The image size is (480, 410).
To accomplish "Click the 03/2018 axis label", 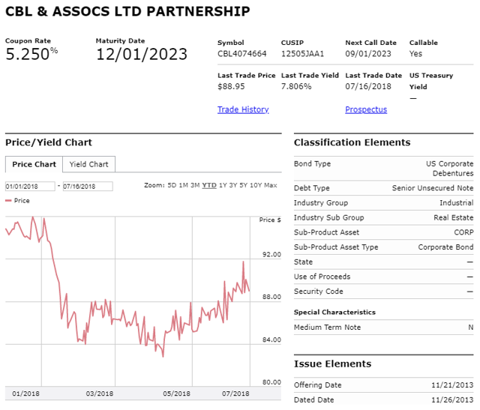I will click(x=99, y=394).
